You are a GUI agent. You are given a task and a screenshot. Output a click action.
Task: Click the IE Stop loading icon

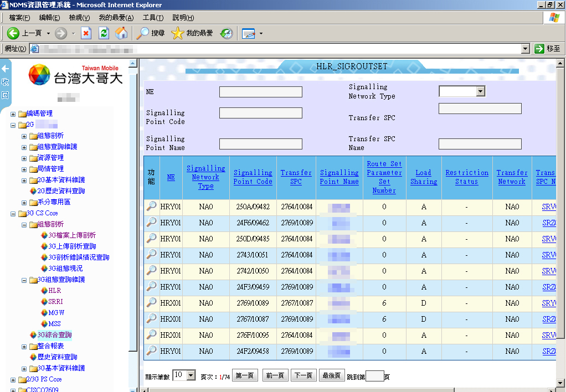click(86, 33)
